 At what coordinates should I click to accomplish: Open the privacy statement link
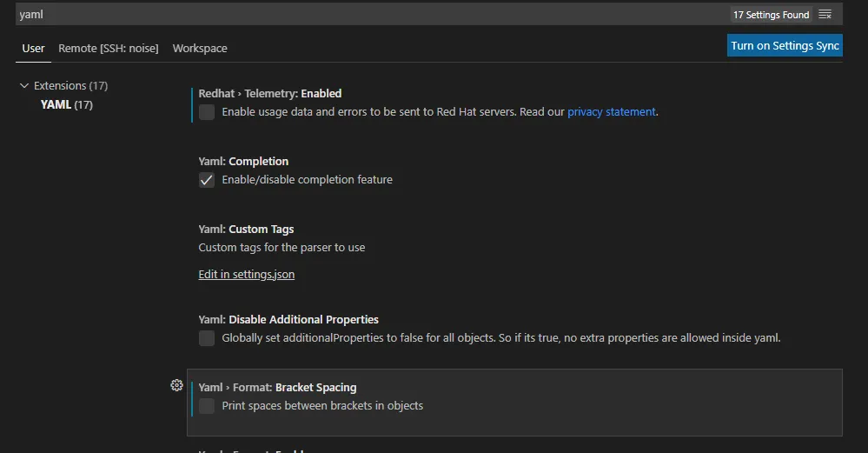[612, 112]
